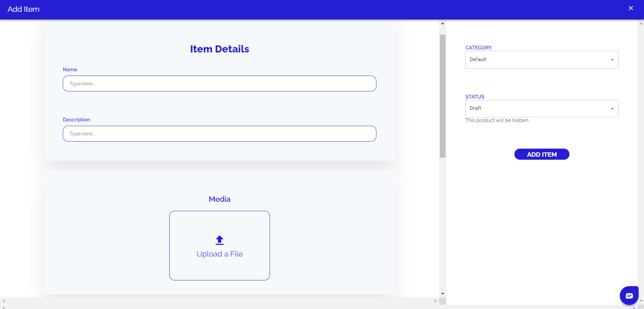Open the chat support widget
644x309 pixels.
click(629, 296)
